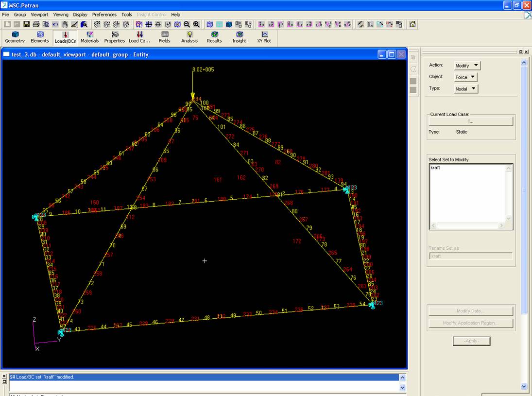This screenshot has width=532, height=396.
Task: Open the Preferences menu
Action: [x=104, y=15]
